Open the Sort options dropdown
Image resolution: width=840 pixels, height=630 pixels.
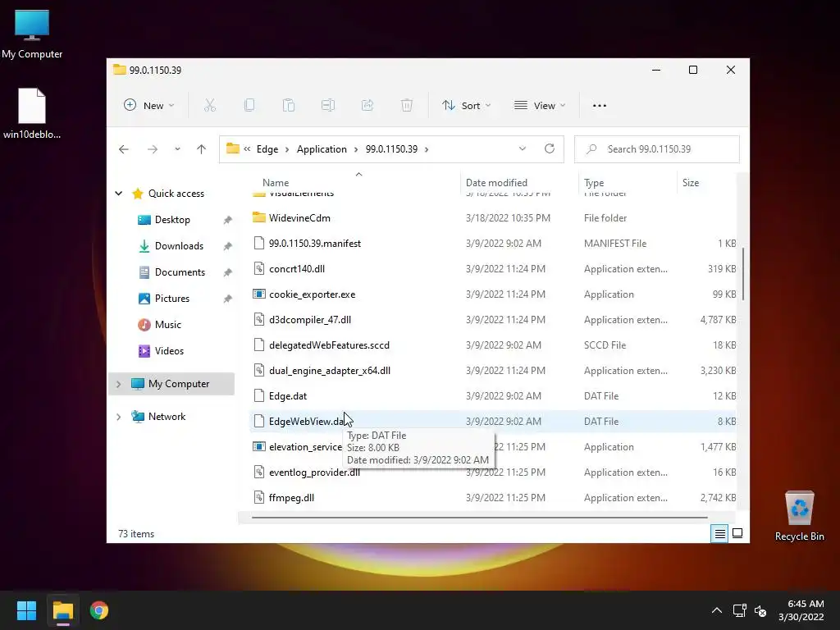tap(466, 106)
